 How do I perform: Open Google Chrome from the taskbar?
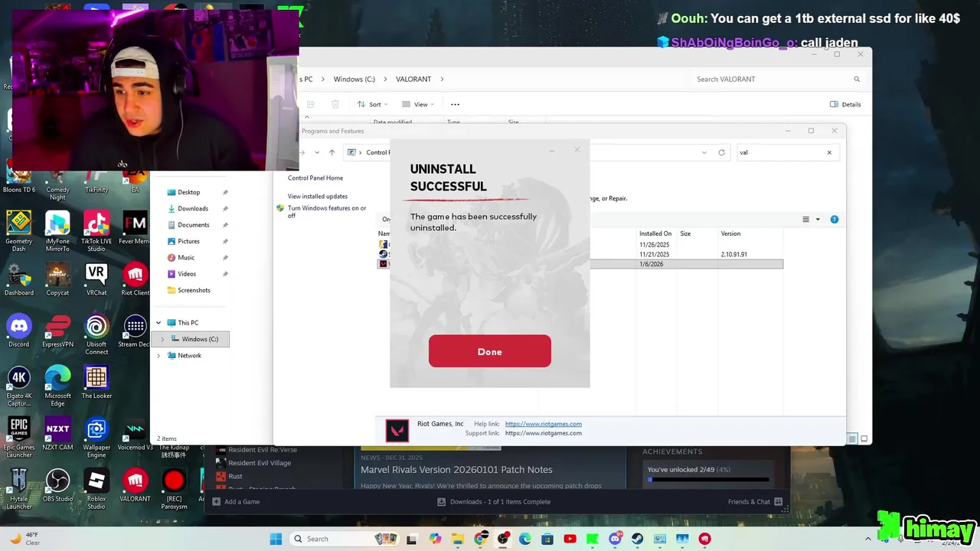coord(480,539)
